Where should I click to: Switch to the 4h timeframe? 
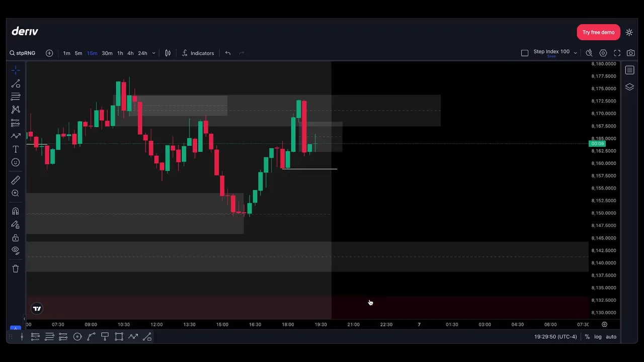tap(130, 53)
